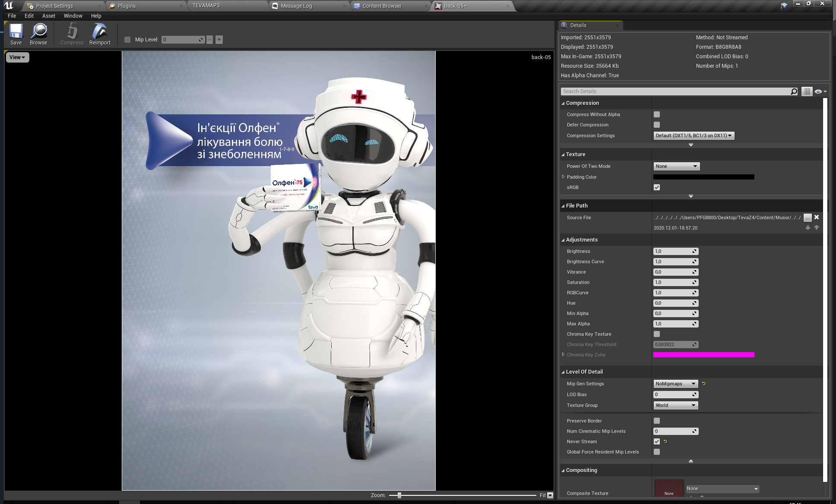This screenshot has width=836, height=504.
Task: Click the LOD Bias value field
Action: click(x=676, y=394)
